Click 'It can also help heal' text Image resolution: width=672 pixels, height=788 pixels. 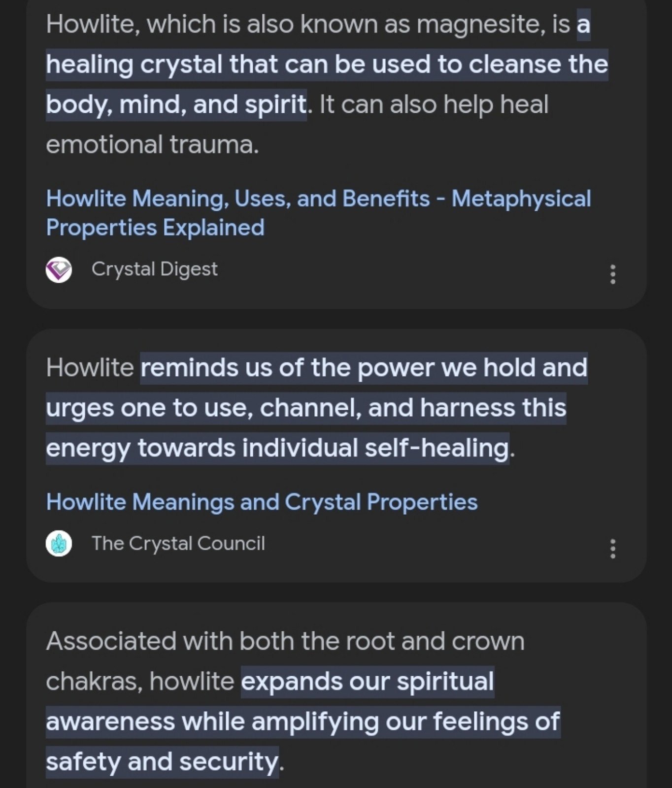tap(434, 105)
